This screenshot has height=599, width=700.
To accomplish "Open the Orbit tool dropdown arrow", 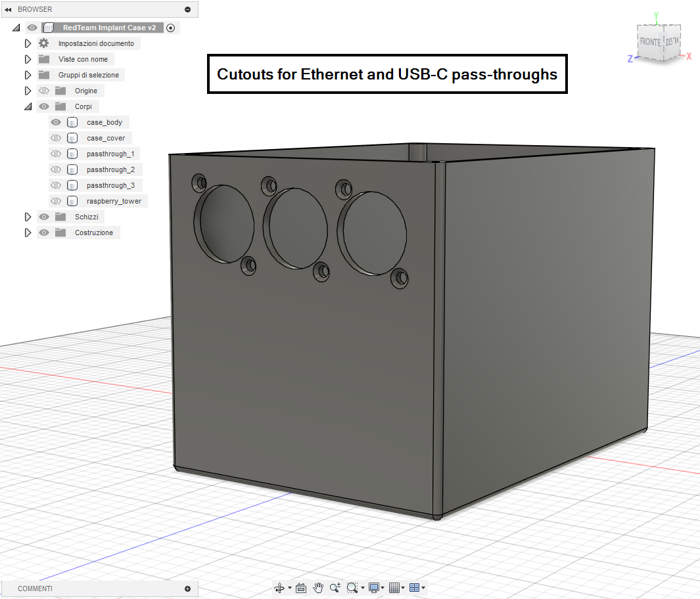I will [x=290, y=588].
